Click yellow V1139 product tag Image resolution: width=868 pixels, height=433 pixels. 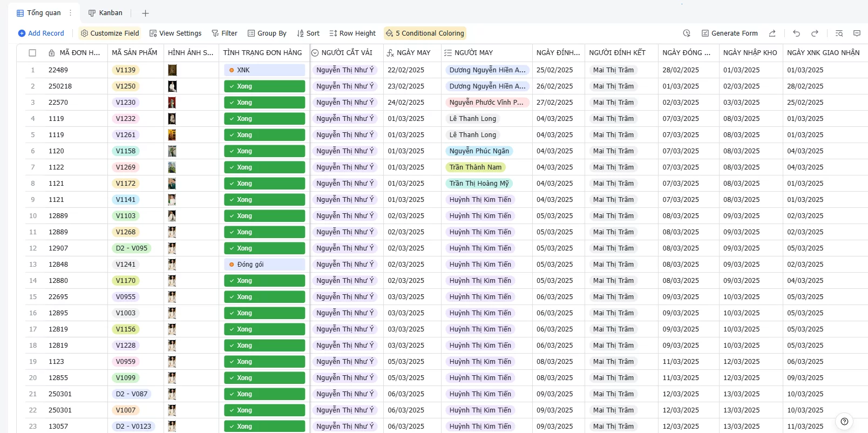tap(126, 70)
